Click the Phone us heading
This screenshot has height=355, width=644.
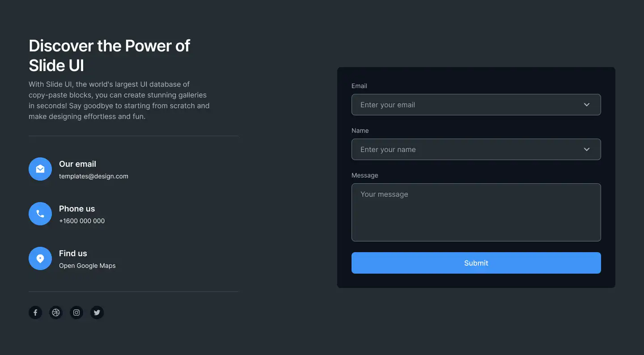(77, 209)
